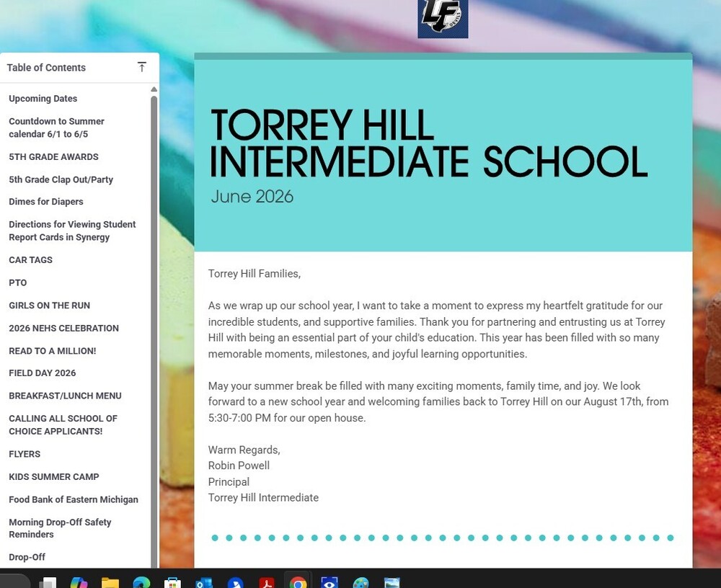The width and height of the screenshot is (721, 588).
Task: Click the Table of Contents scrollbar thumb
Action: (154, 331)
